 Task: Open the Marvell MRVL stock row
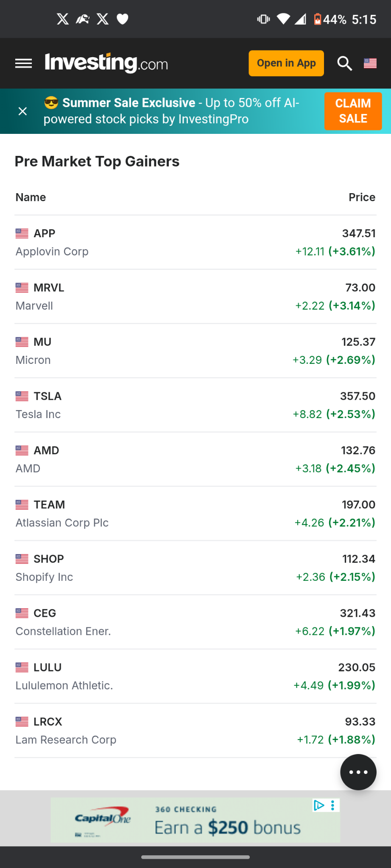tap(195, 297)
